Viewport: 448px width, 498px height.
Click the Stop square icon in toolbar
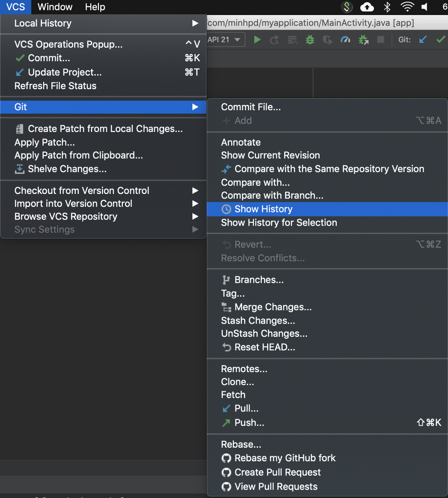[381, 40]
